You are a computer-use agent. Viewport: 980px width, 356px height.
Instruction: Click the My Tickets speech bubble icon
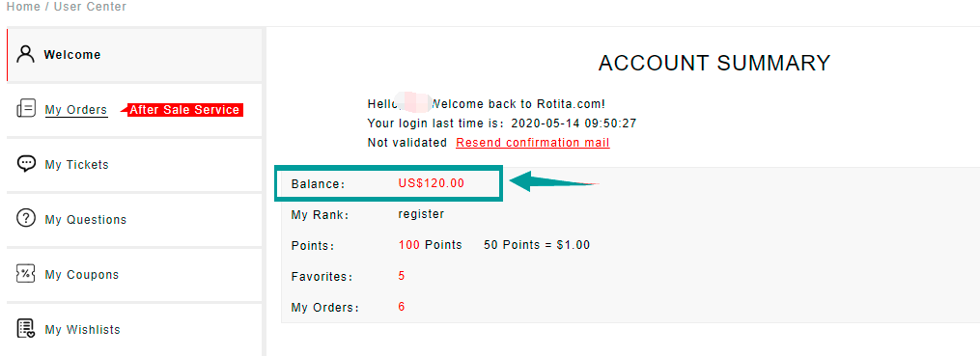[x=26, y=164]
